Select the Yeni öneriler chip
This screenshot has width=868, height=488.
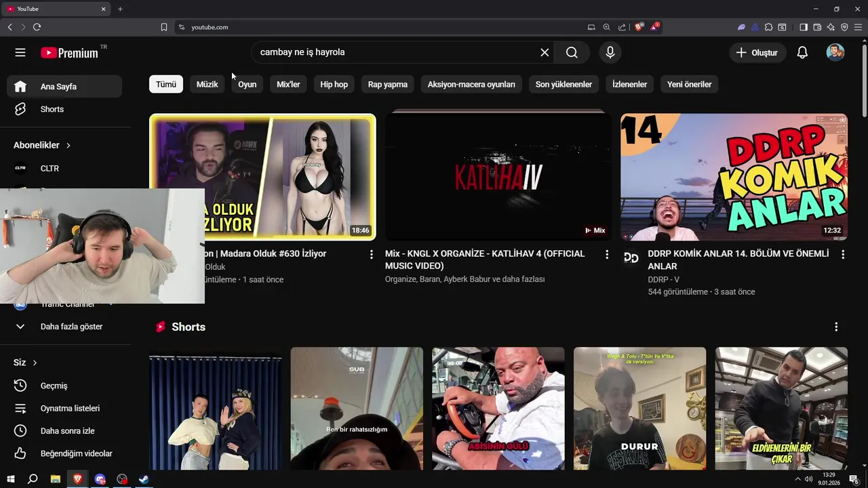[689, 85]
